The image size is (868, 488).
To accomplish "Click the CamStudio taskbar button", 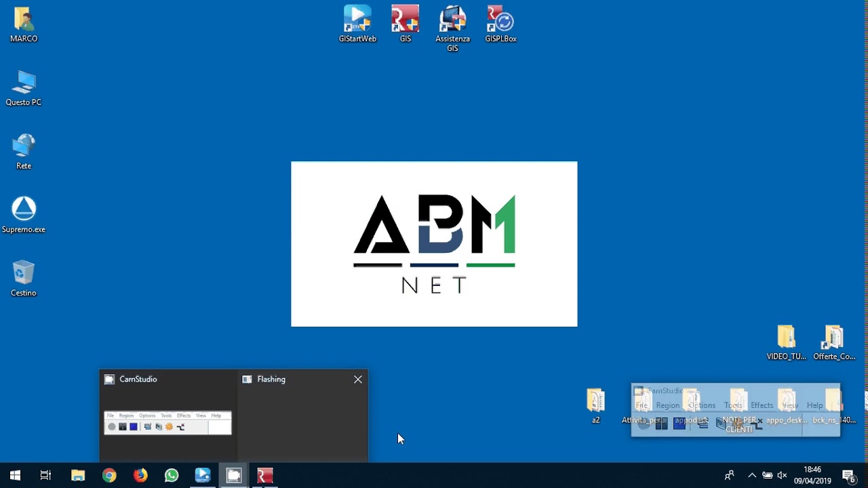I will (x=234, y=475).
